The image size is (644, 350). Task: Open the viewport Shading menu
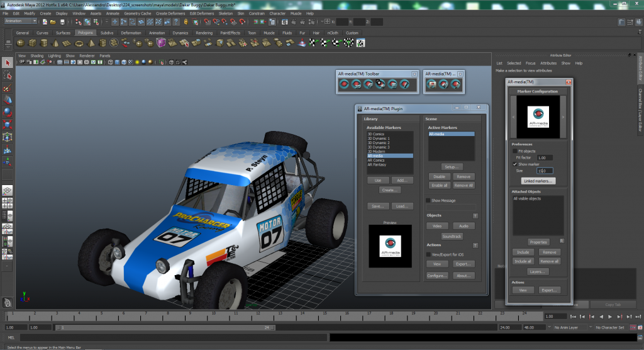click(36, 55)
